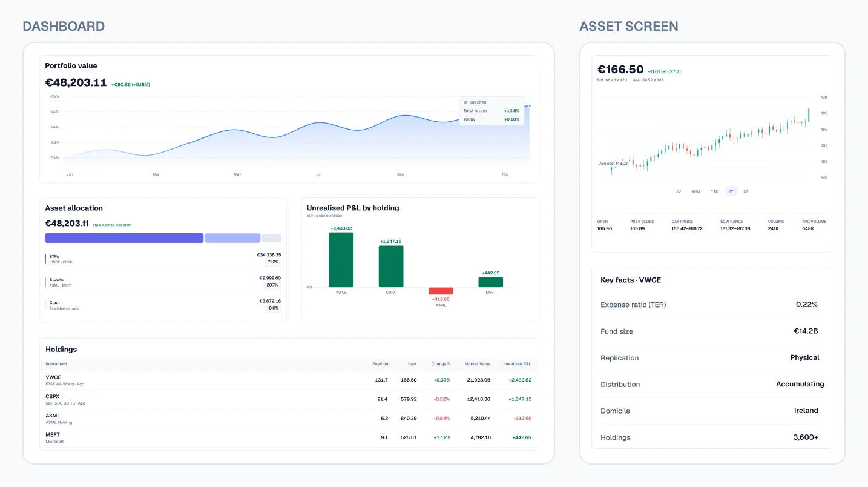This screenshot has width=868, height=487.
Task: Click the '+€80.86 (+0.18%)' portfolio change text
Action: 130,84
